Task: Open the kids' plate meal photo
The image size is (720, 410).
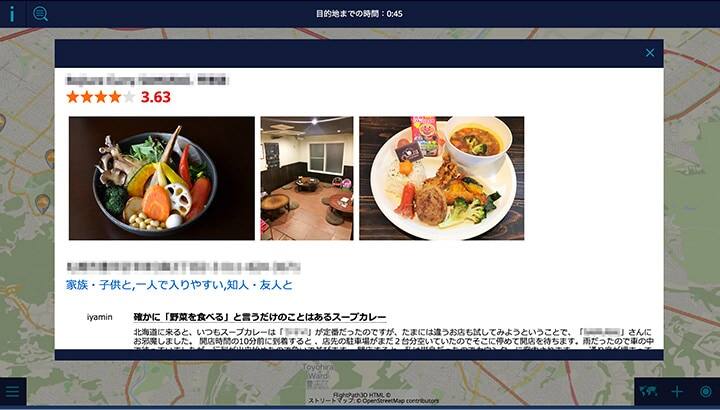Action: 441,178
